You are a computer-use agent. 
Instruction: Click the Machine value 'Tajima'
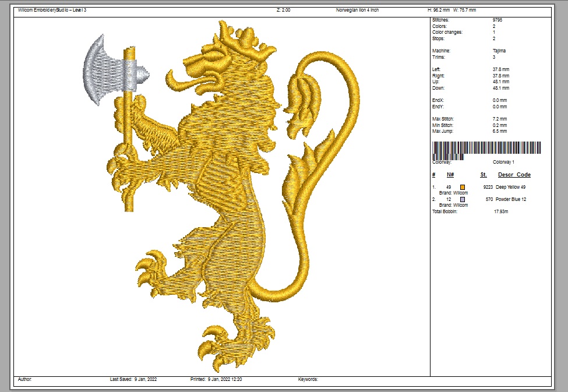tap(499, 51)
